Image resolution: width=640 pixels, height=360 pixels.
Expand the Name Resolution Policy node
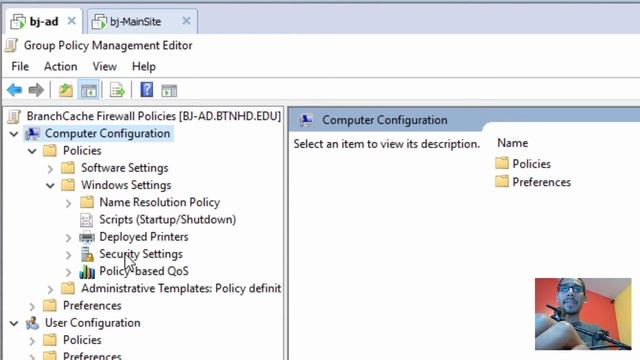(69, 203)
